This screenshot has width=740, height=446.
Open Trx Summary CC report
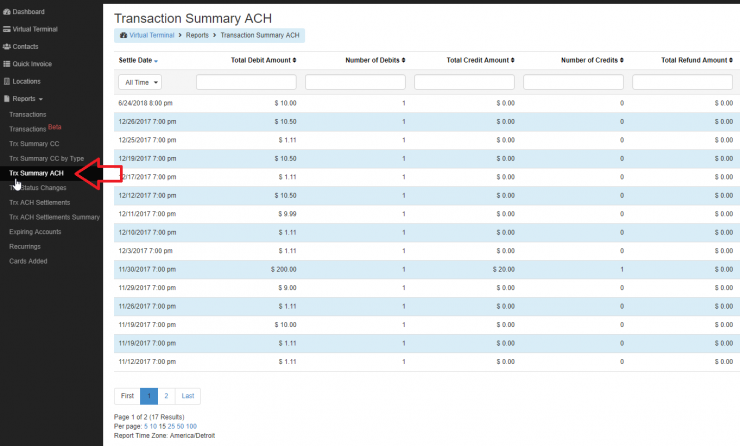[34, 144]
